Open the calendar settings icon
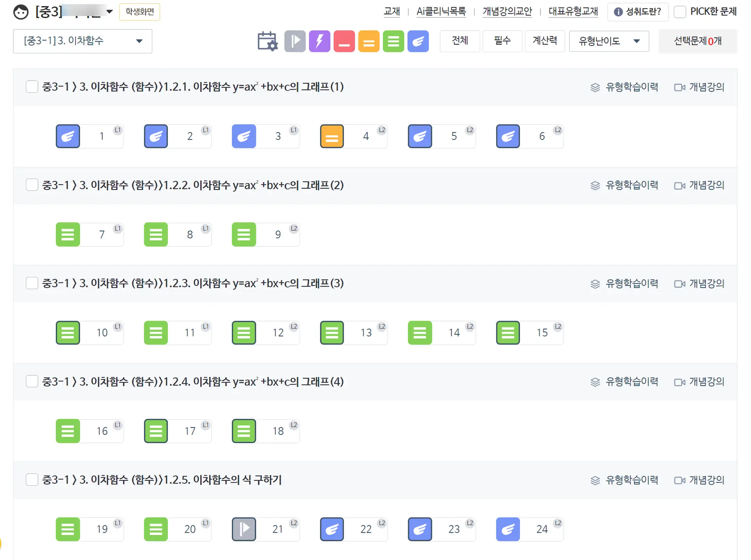Screen dimensions: 751x560 pos(267,41)
